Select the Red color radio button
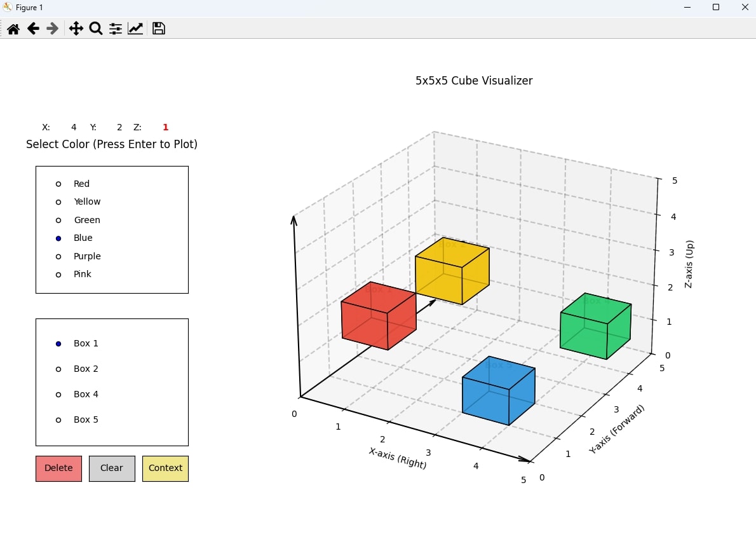Image resolution: width=756 pixels, height=546 pixels. [58, 184]
